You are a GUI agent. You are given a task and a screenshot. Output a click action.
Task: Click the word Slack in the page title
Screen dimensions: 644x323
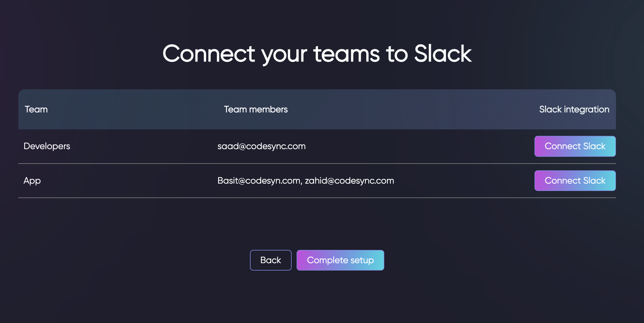(443, 53)
